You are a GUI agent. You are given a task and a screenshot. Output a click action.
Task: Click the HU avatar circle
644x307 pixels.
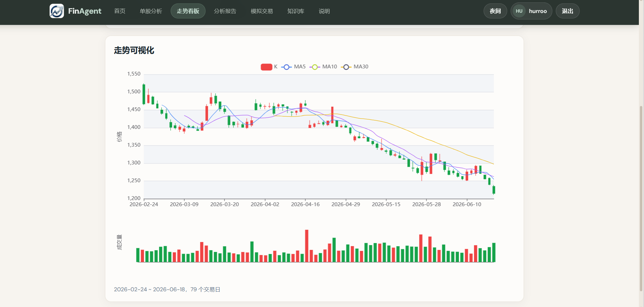coord(519,11)
